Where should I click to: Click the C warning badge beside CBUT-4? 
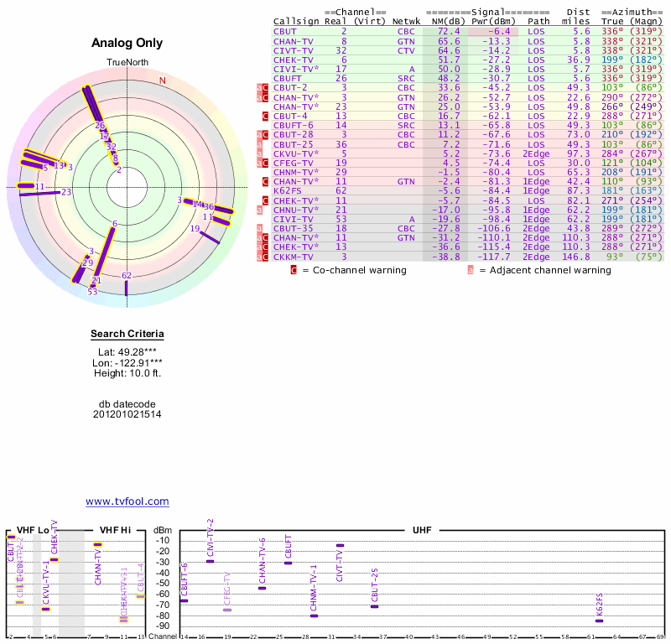(265, 116)
